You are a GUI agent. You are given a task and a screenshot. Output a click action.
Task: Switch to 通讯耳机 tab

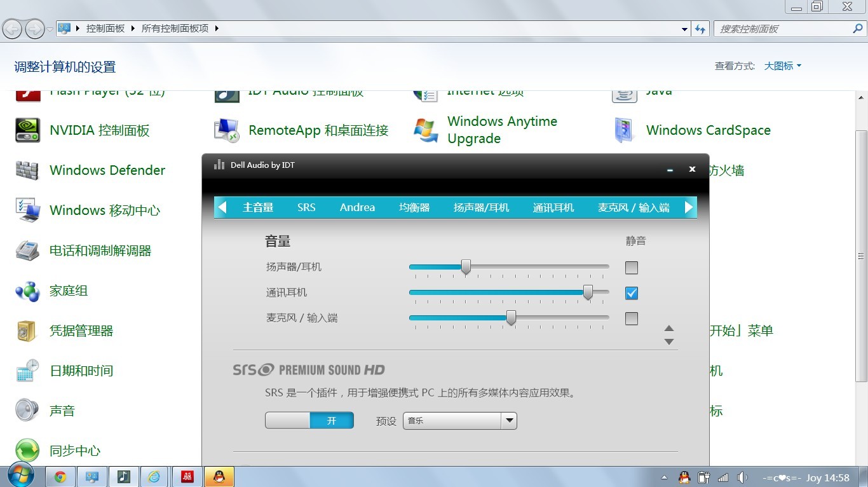tap(553, 207)
